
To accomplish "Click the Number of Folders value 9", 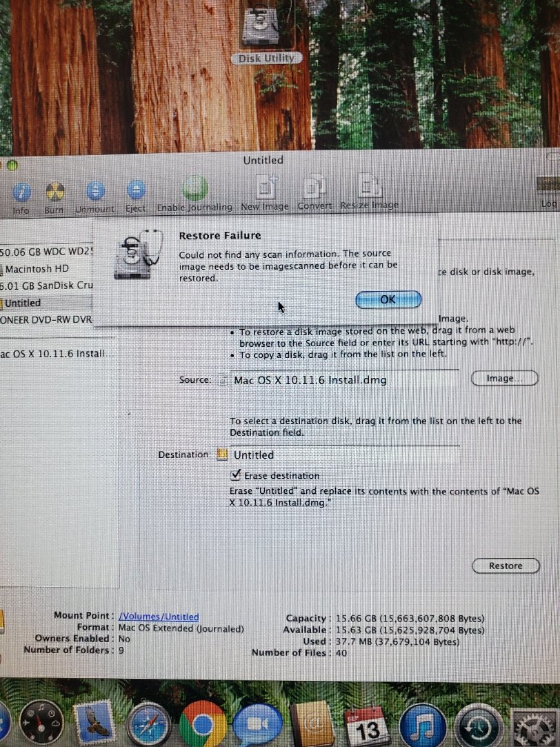I will coord(121,650).
